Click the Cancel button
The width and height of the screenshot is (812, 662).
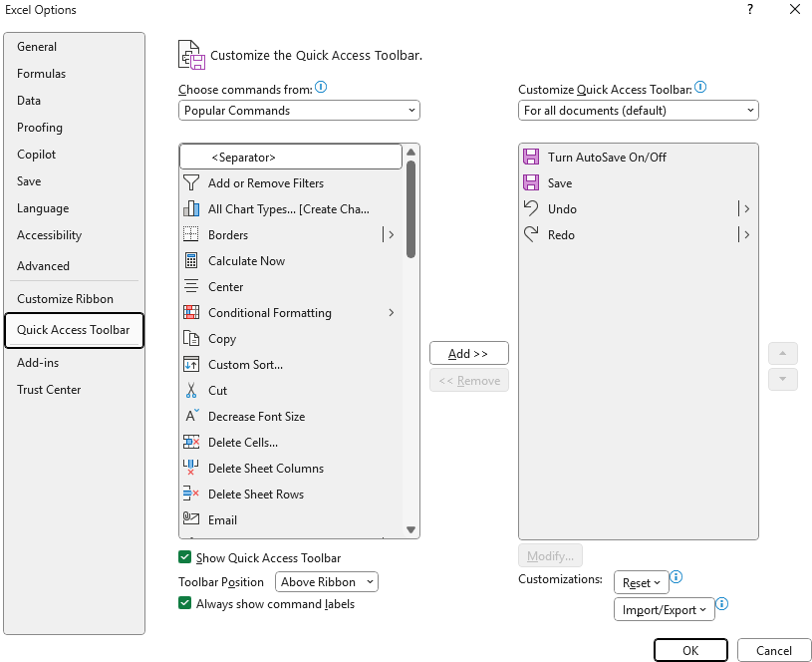point(774,651)
